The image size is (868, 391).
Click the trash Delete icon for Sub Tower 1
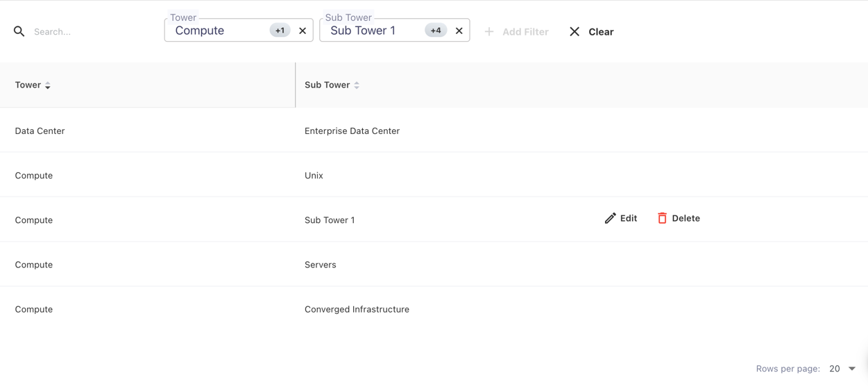point(662,218)
